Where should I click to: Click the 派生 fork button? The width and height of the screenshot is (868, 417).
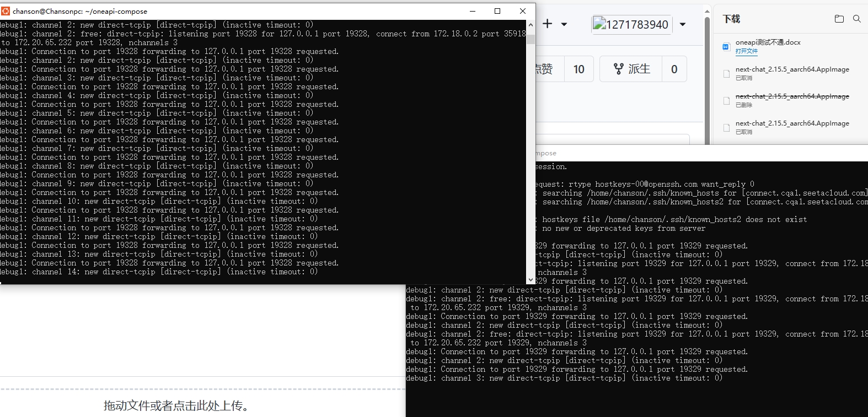(631, 69)
